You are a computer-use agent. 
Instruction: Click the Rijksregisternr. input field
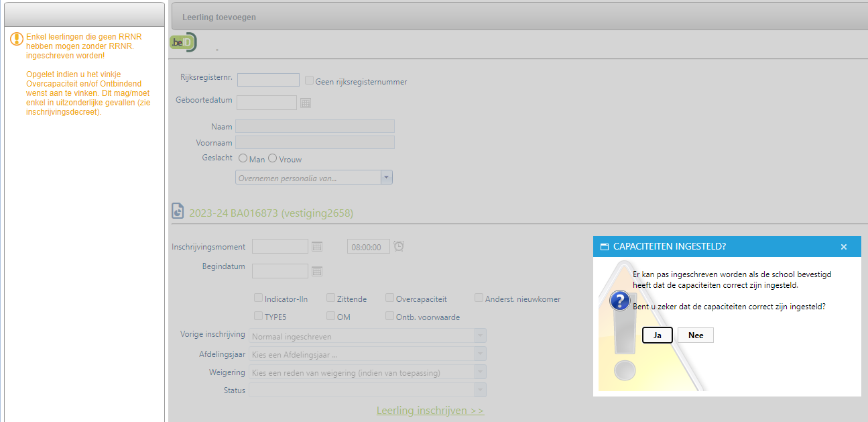click(268, 81)
